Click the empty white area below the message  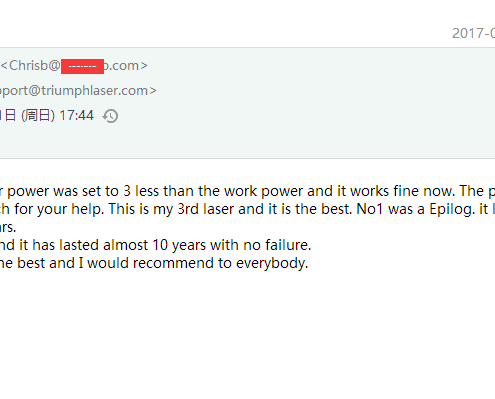pyautogui.click(x=247, y=333)
